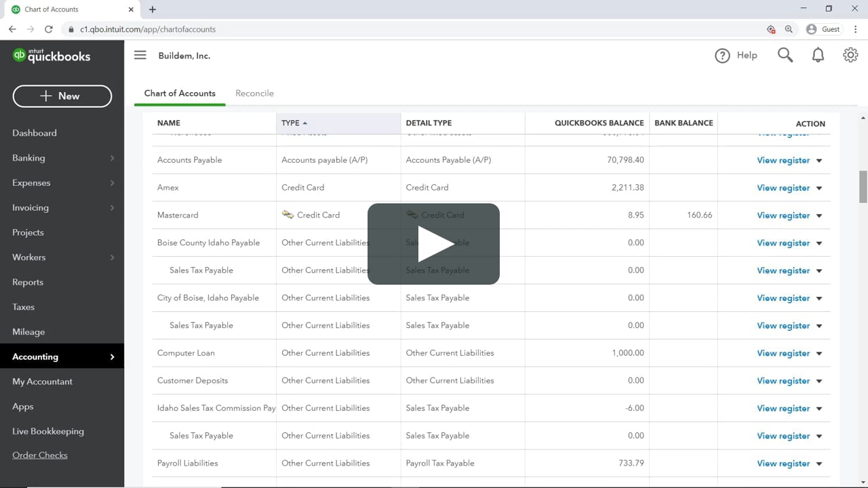Open Live Bookkeeping in the sidebar

coord(48,431)
